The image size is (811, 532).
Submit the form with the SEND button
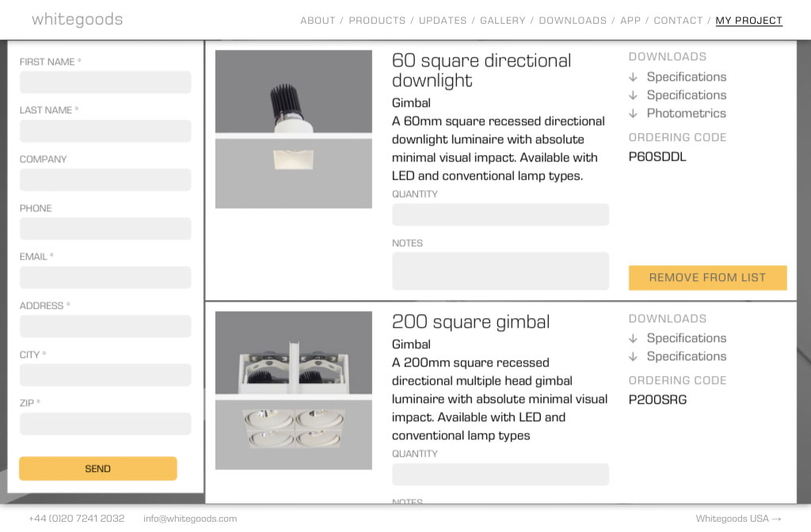(98, 469)
